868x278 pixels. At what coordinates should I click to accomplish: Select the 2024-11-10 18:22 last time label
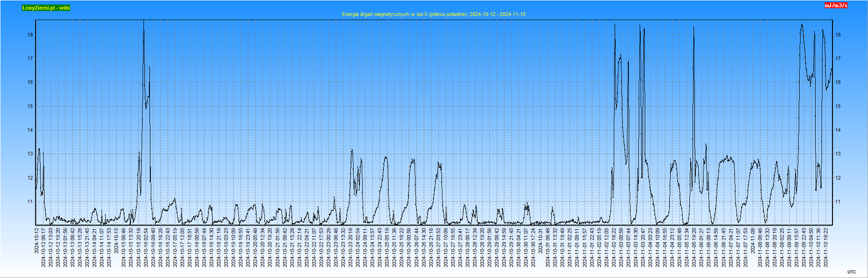[x=826, y=247]
